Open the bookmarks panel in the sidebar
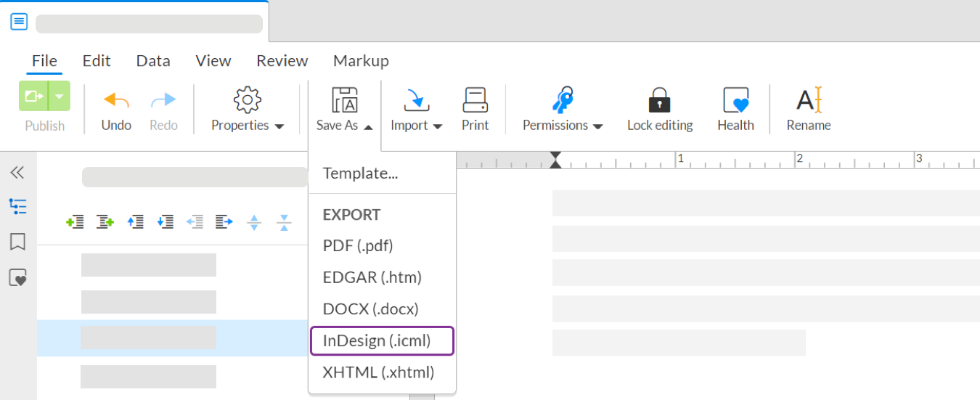The image size is (980, 400). [x=17, y=242]
